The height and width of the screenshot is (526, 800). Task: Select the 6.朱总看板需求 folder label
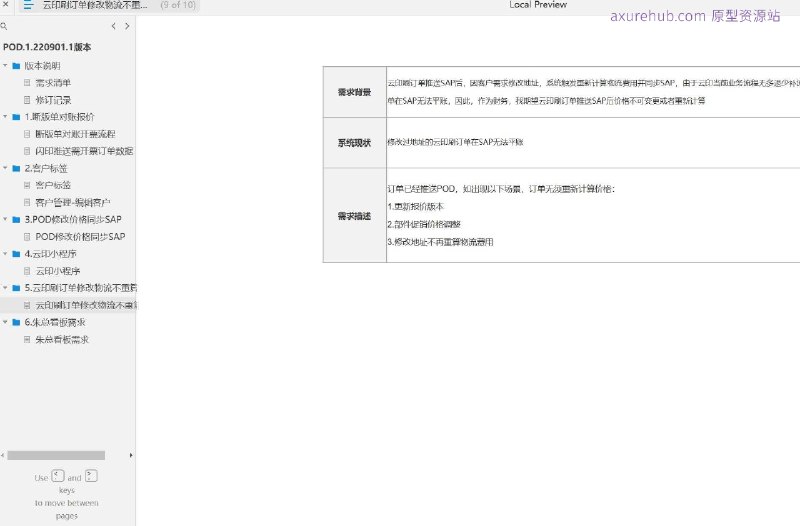(x=55, y=322)
